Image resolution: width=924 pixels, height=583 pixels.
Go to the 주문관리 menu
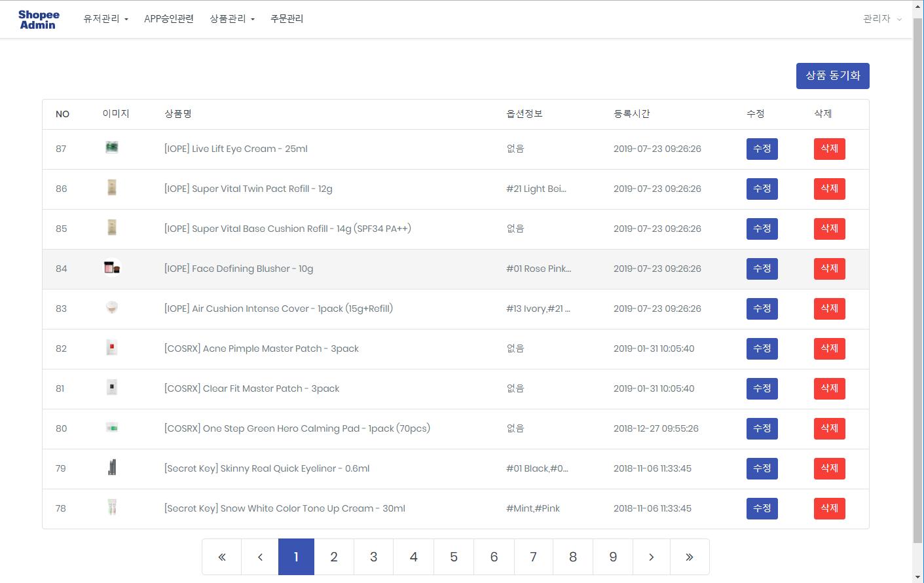pyautogui.click(x=287, y=19)
